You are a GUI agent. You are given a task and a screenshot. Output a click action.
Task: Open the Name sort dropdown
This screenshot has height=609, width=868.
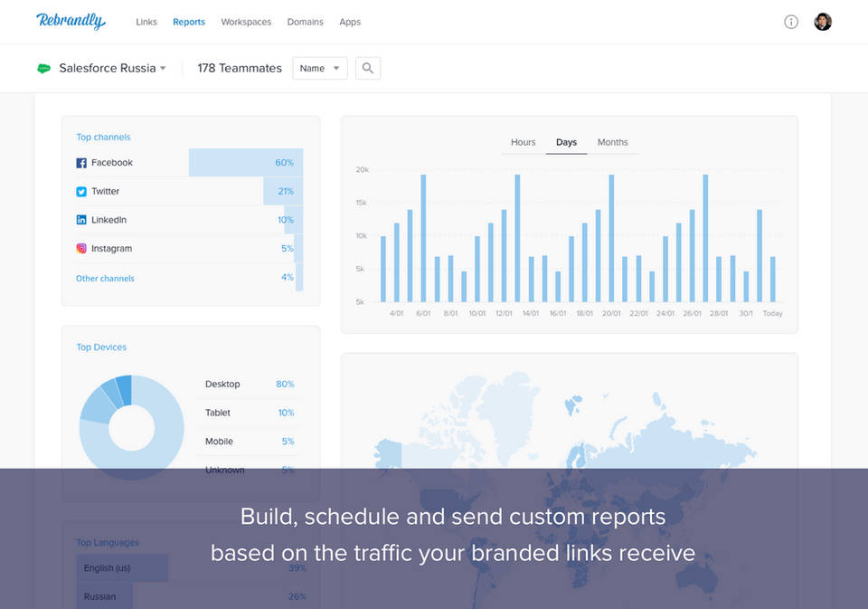point(320,68)
